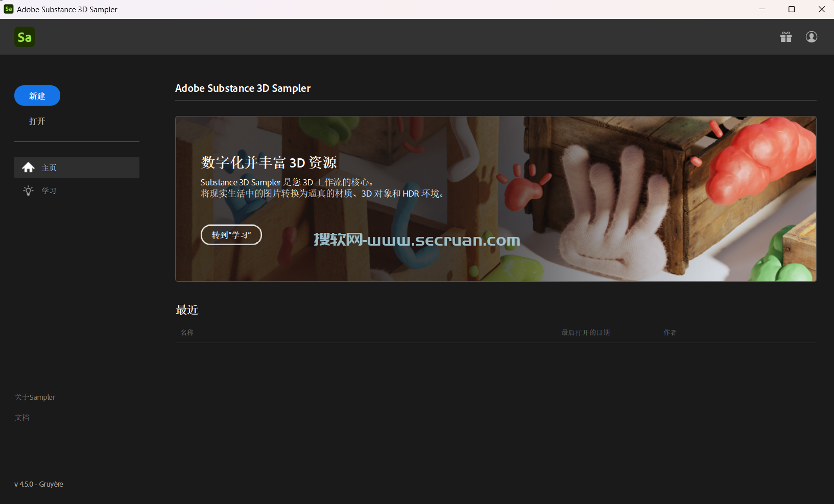Maximize the Sampler window
The height and width of the screenshot is (504, 834).
792,9
